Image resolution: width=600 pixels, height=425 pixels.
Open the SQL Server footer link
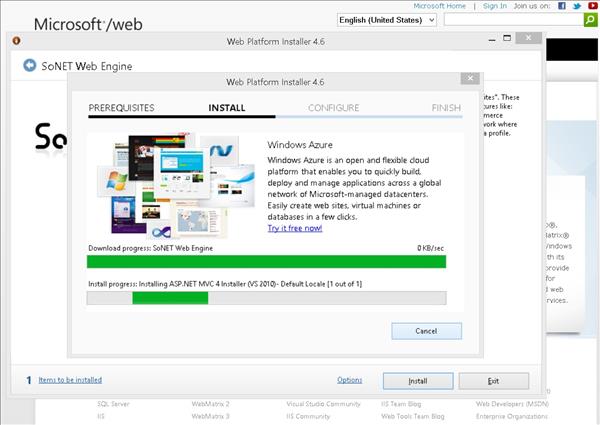coord(113,404)
